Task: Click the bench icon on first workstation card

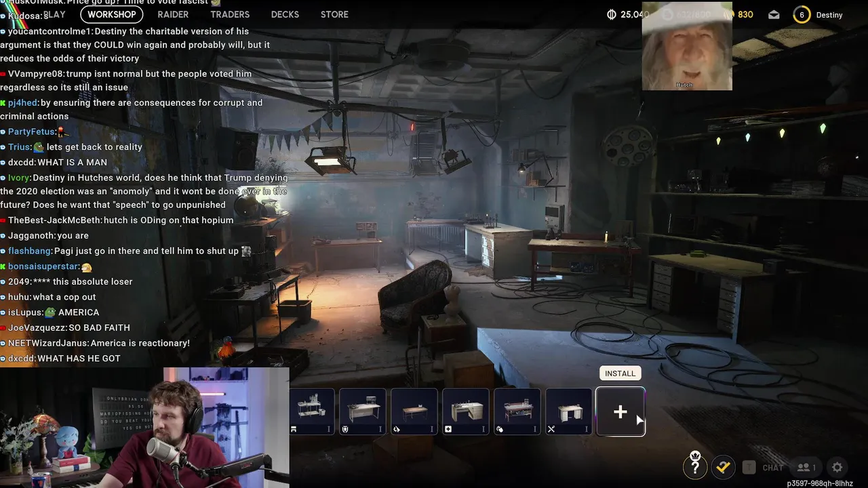Action: [x=294, y=429]
